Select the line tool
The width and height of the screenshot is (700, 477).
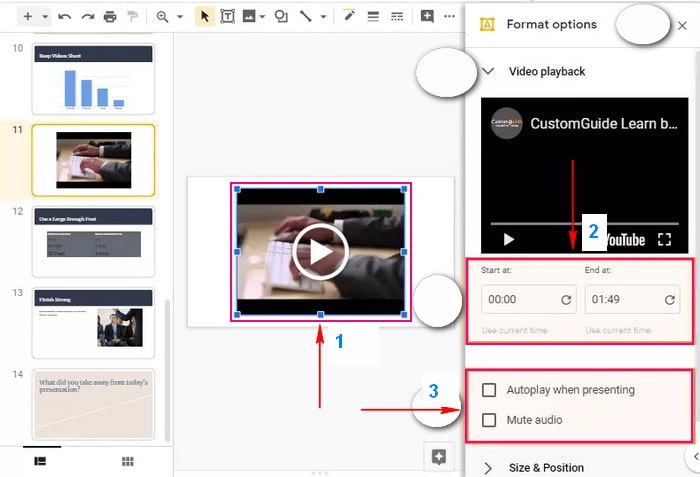click(306, 17)
